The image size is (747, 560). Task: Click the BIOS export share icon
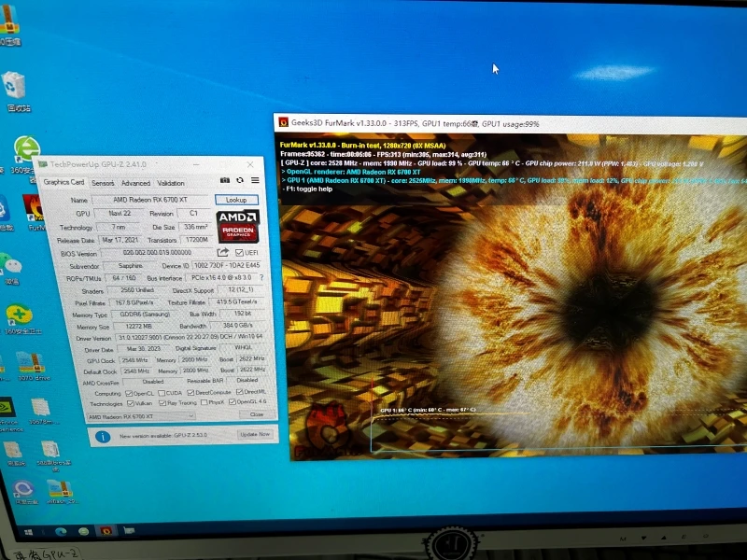(222, 252)
